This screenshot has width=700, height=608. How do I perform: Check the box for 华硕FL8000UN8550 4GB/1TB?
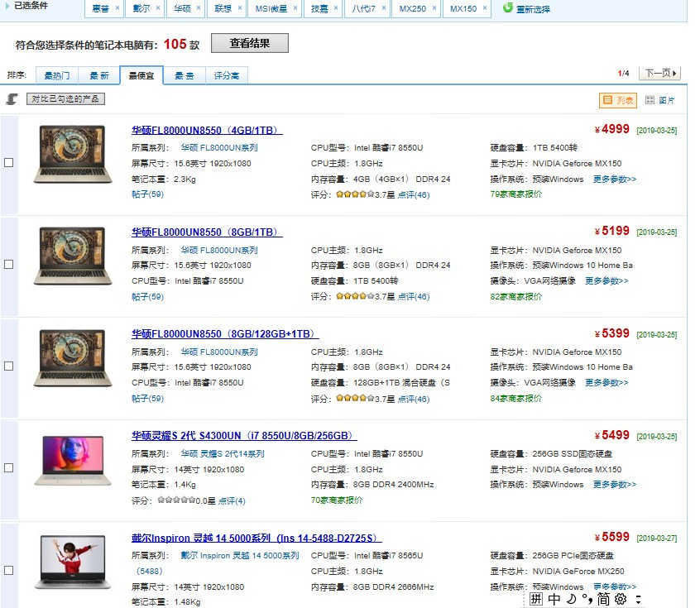click(9, 163)
